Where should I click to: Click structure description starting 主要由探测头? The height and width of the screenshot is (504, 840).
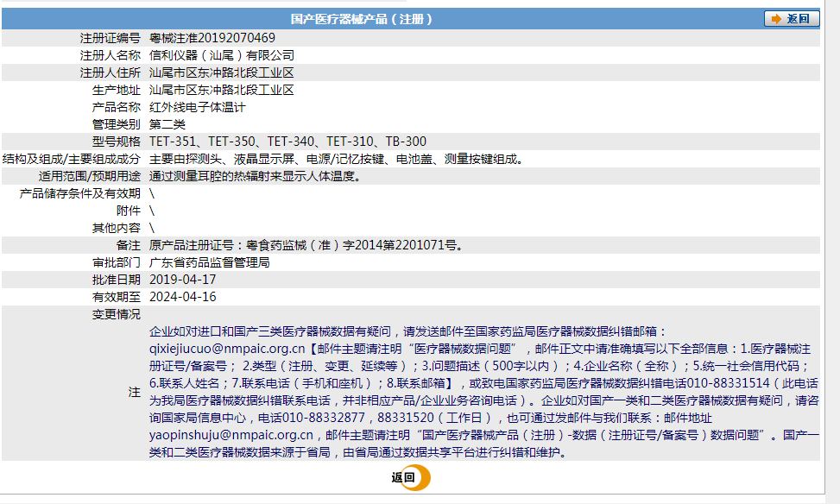click(337, 159)
